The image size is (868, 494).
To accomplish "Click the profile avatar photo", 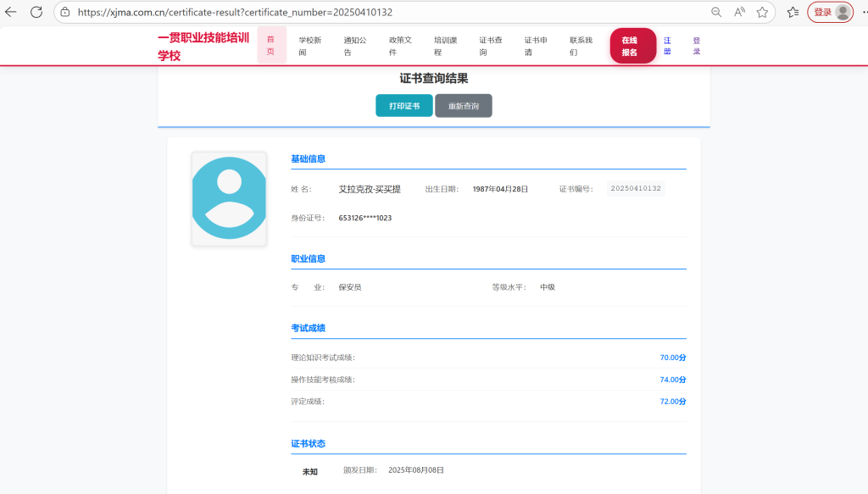I will 229,199.
